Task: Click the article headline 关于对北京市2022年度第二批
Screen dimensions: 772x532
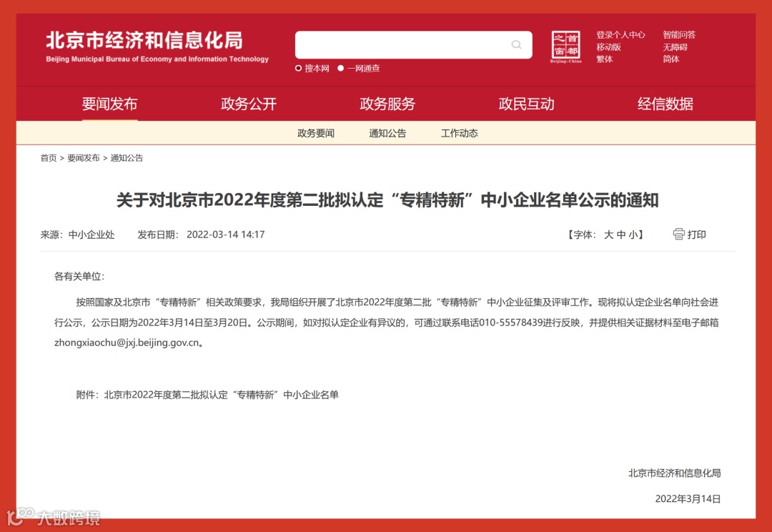Action: 387,200
